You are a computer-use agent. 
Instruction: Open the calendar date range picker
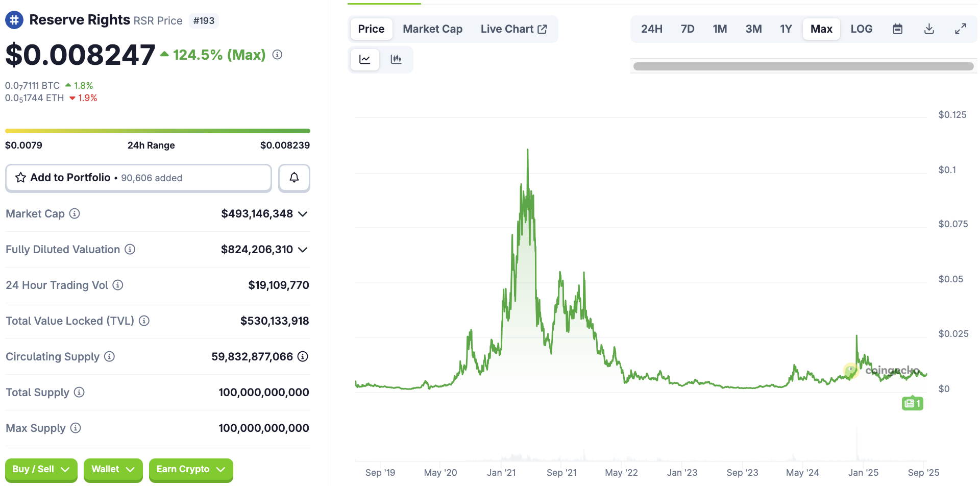pos(897,29)
